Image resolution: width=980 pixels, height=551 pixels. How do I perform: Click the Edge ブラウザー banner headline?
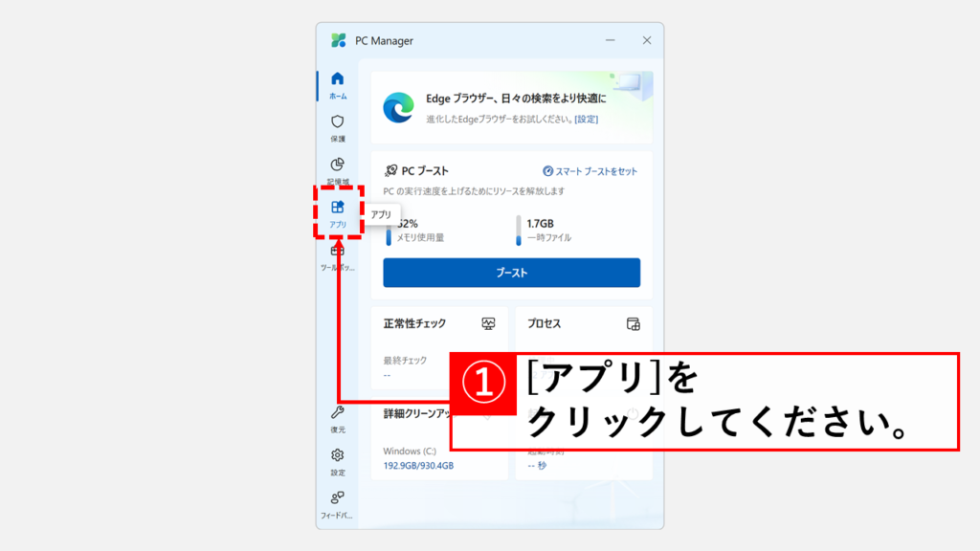(x=516, y=99)
